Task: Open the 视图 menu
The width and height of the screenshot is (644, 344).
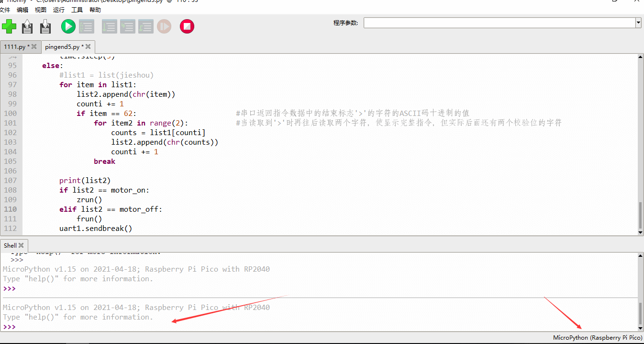Action: (x=41, y=10)
